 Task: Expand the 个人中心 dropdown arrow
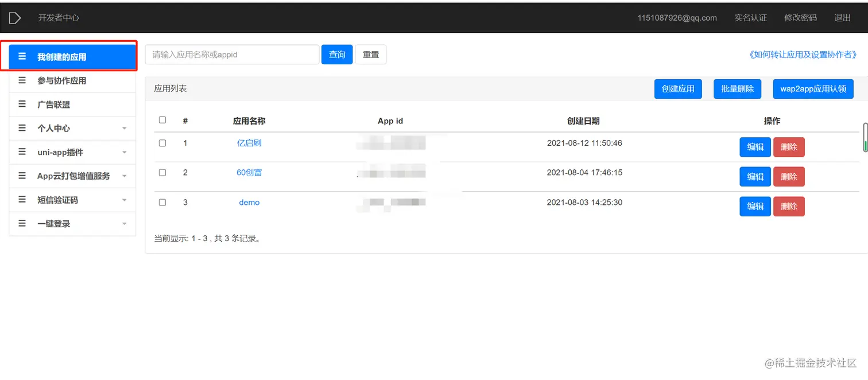click(125, 129)
